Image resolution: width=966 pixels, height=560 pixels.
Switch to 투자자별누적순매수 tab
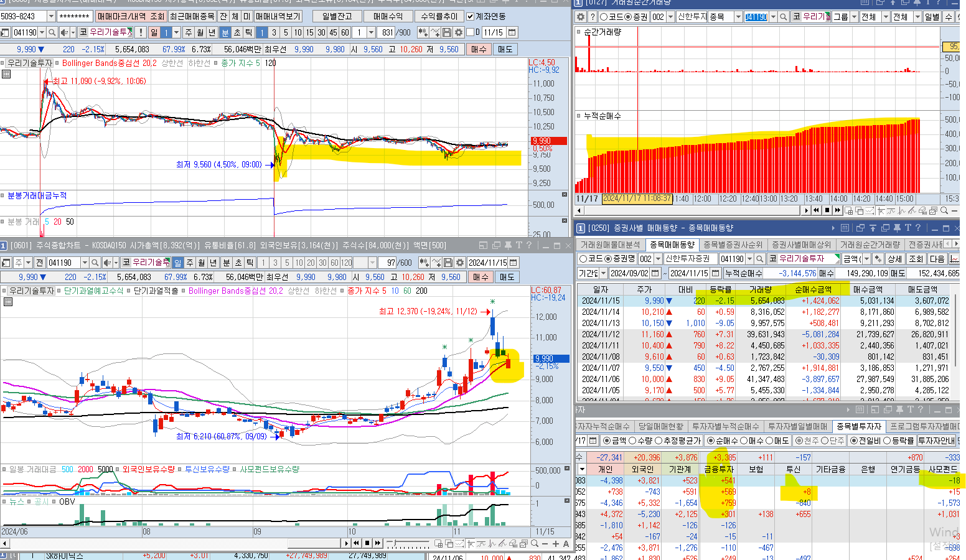pyautogui.click(x=725, y=427)
